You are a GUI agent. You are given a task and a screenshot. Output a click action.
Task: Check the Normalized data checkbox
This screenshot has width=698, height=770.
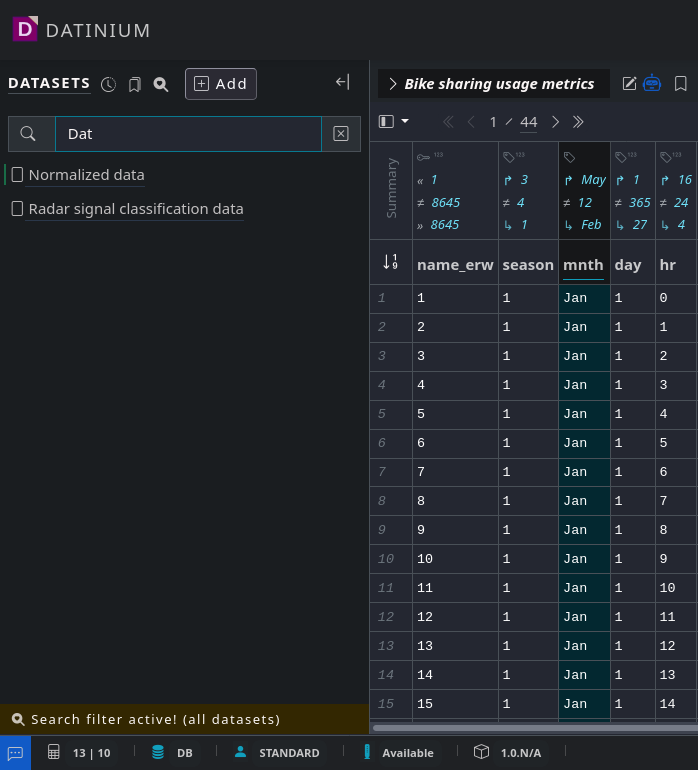(x=17, y=175)
